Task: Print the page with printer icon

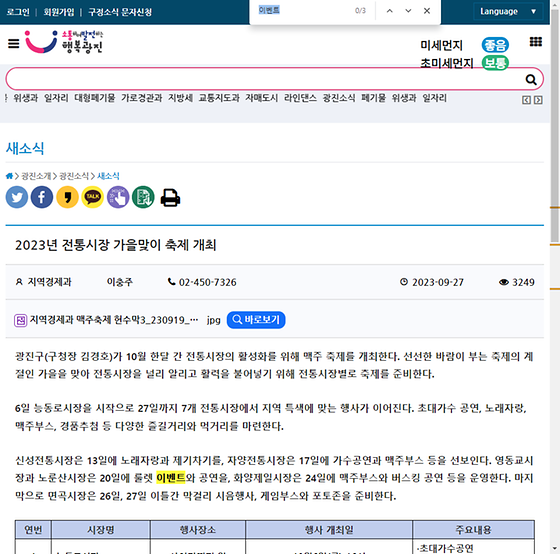Action: coord(170,198)
